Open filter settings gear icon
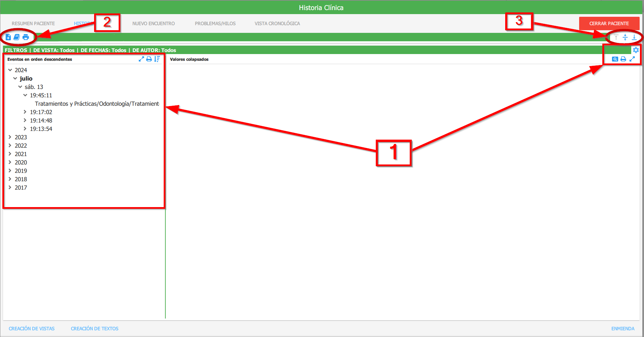Image resolution: width=644 pixels, height=337 pixels. click(636, 50)
